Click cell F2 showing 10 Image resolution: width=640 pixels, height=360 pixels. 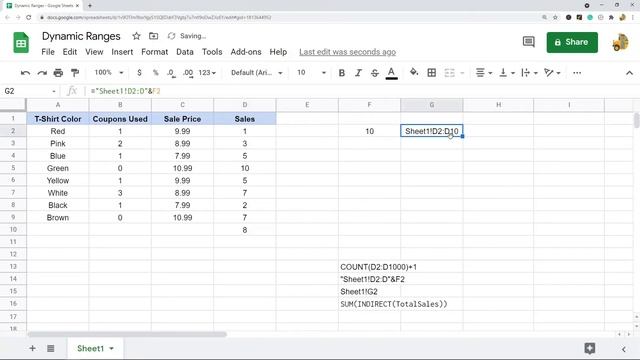[x=369, y=131]
